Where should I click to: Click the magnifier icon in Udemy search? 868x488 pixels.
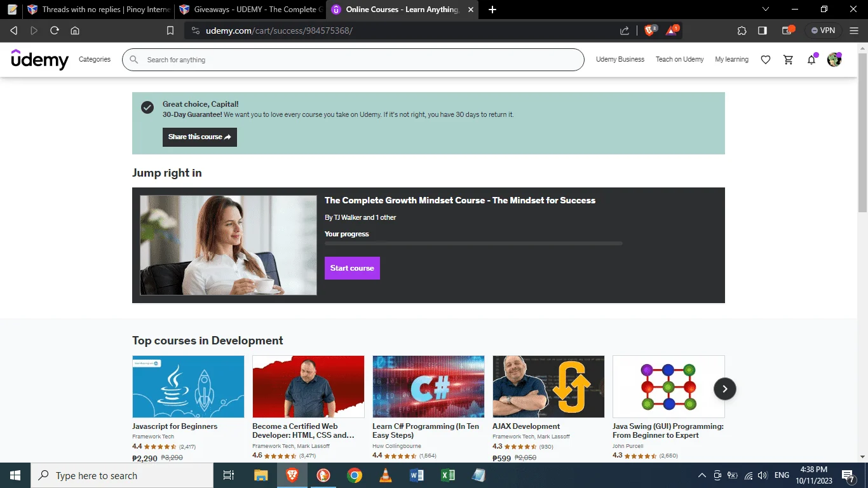tap(134, 60)
